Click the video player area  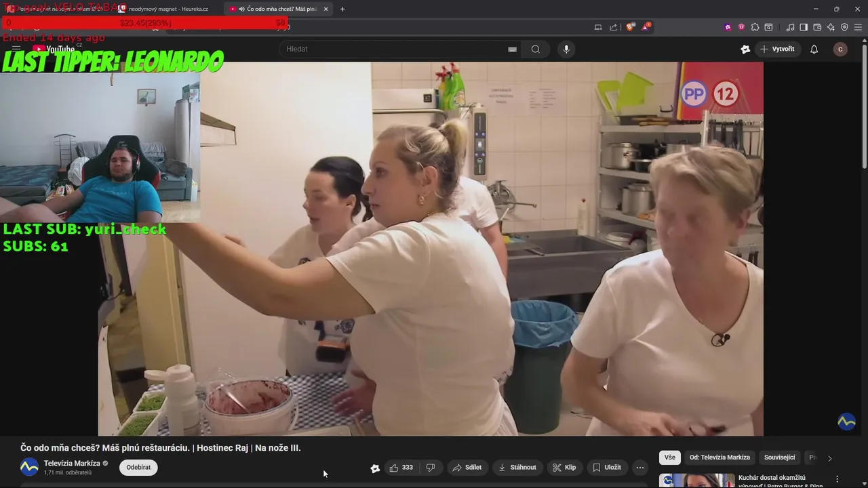coord(431,249)
